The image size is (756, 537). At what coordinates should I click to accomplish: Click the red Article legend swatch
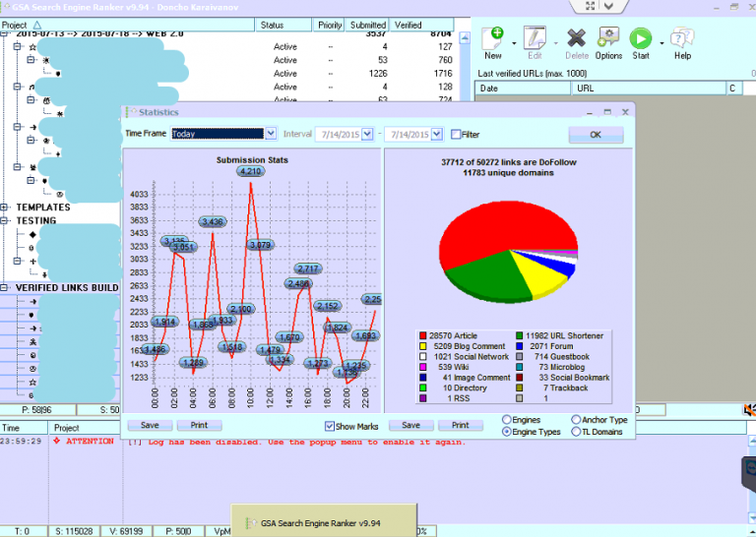(423, 335)
